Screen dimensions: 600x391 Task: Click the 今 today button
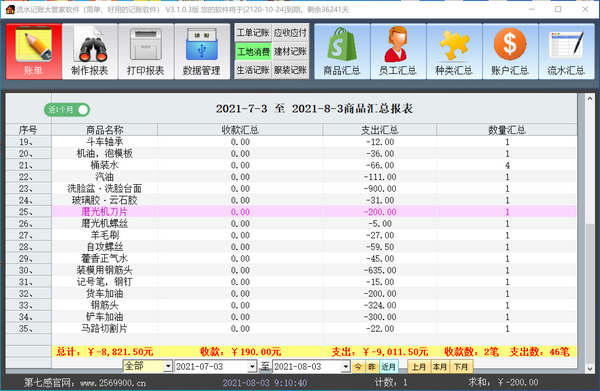358,367
